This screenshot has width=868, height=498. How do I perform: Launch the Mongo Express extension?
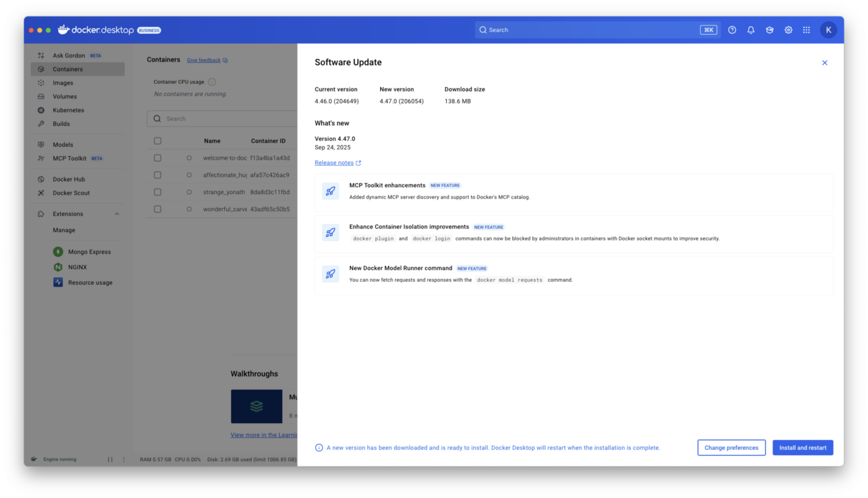tap(89, 251)
